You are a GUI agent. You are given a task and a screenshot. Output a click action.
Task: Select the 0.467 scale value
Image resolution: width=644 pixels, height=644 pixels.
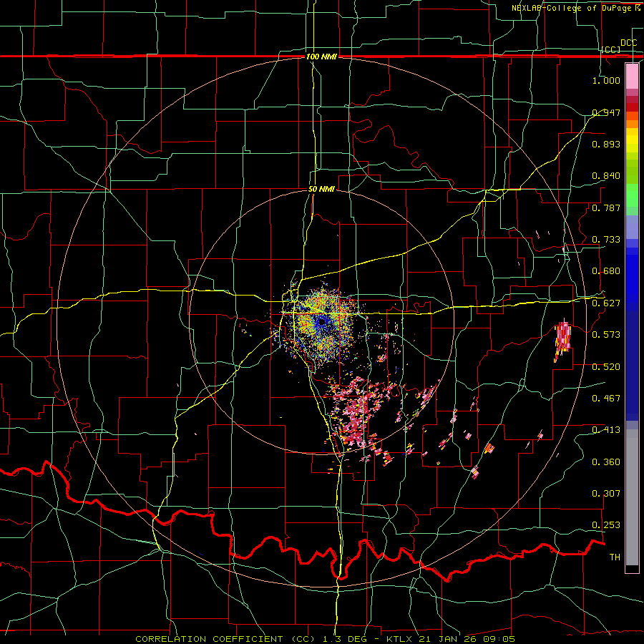tap(606, 399)
